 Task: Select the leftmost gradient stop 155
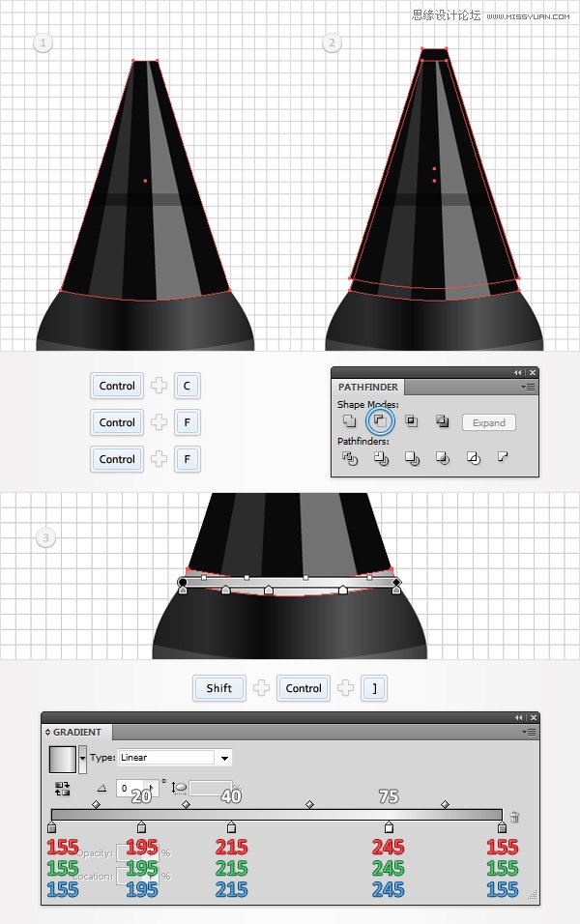52,828
